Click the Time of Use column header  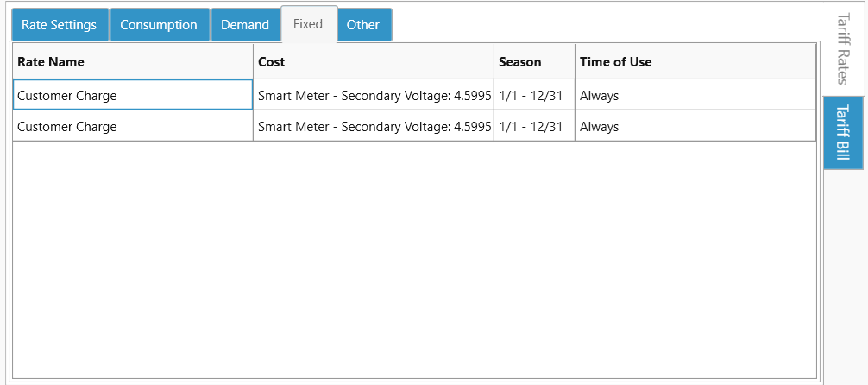click(x=695, y=62)
